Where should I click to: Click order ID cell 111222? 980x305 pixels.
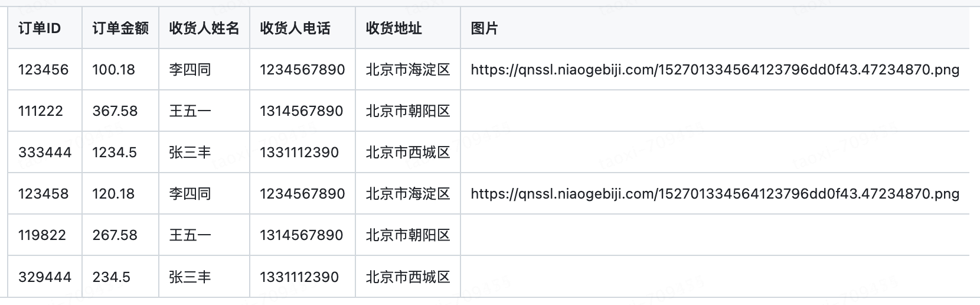(x=41, y=111)
